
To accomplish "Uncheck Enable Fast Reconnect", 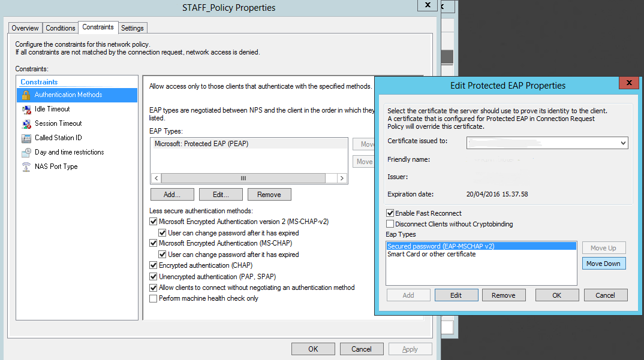I will (390, 213).
